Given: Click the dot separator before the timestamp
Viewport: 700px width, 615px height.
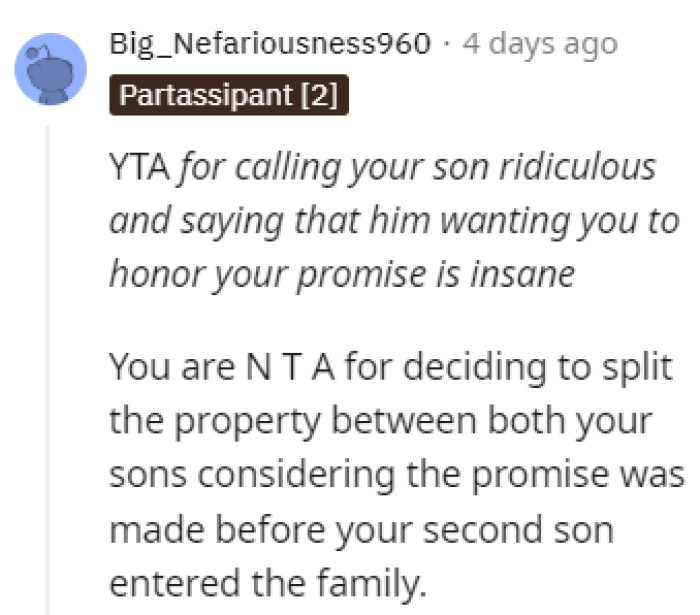Looking at the screenshot, I should pyautogui.click(x=446, y=44).
